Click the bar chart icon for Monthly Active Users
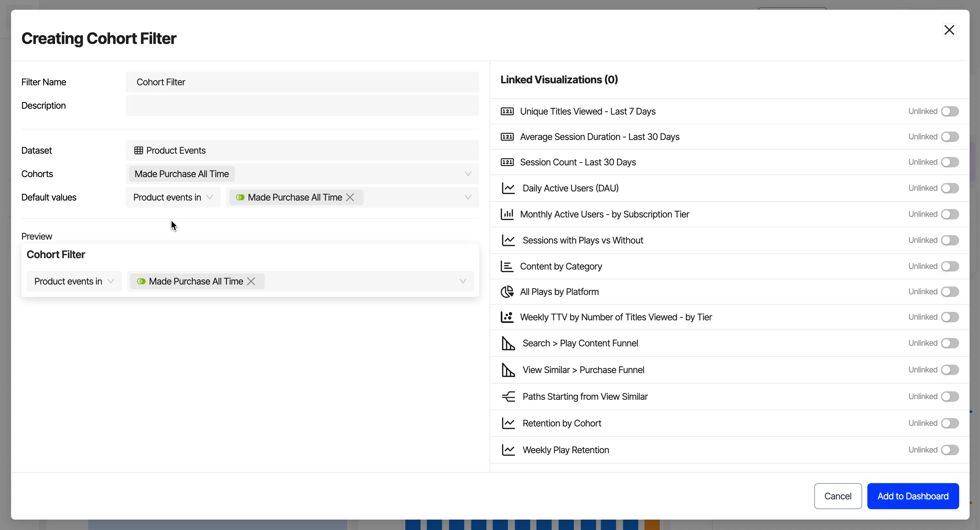Image resolution: width=980 pixels, height=530 pixels. [x=507, y=214]
